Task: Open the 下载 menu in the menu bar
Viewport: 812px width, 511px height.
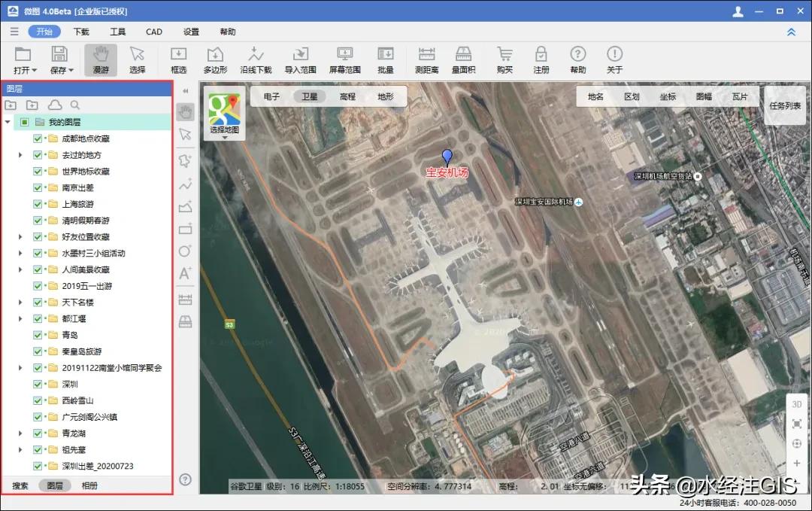Action: [81, 32]
